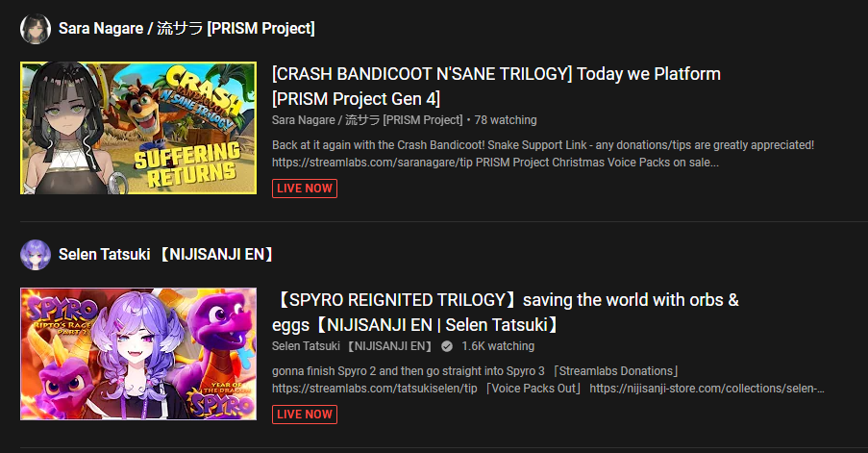This screenshot has height=453, width=868.
Task: Click the Crash Bandicoot stream description text
Action: tap(543, 153)
